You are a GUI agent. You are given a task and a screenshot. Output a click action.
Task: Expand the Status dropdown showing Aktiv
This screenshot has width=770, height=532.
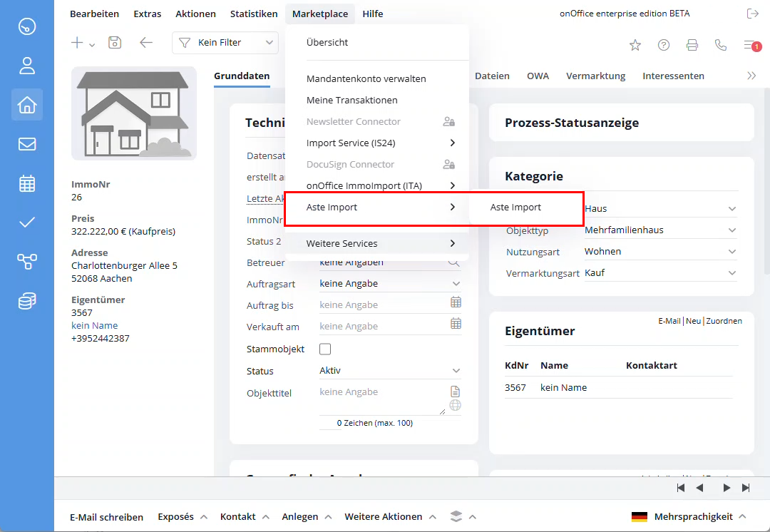389,371
